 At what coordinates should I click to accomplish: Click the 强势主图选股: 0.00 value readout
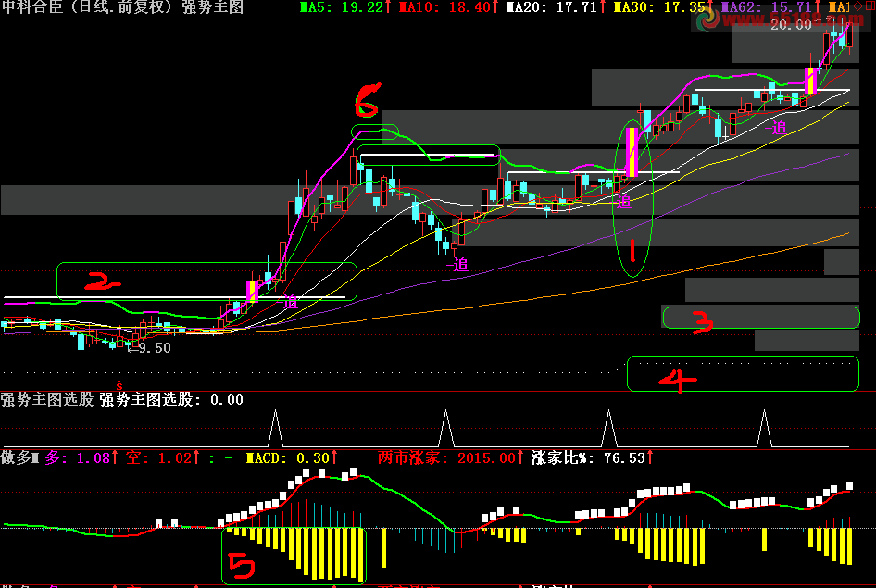171,399
